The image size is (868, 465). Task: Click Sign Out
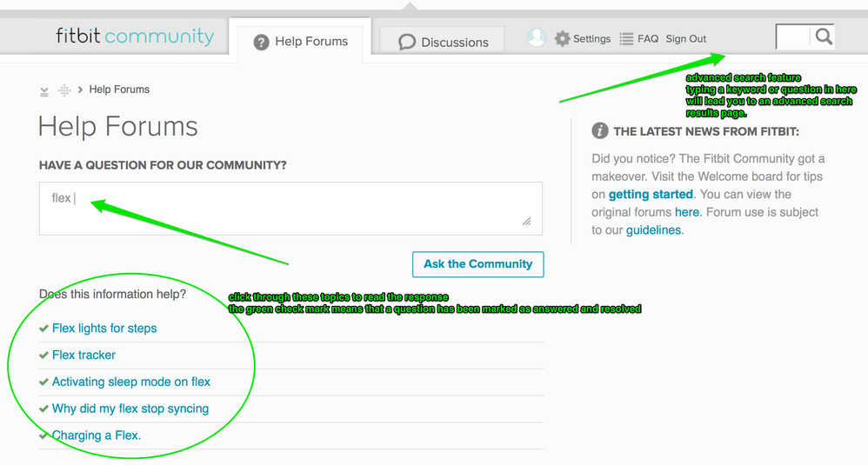[686, 39]
